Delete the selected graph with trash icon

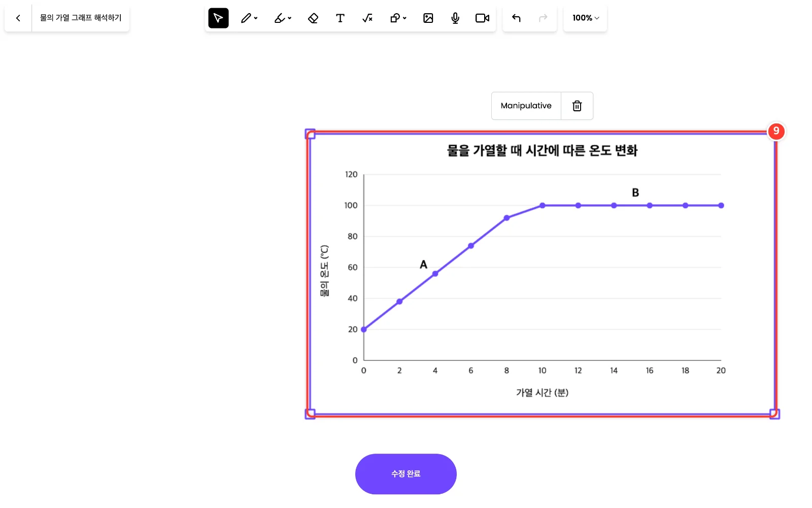click(x=577, y=106)
